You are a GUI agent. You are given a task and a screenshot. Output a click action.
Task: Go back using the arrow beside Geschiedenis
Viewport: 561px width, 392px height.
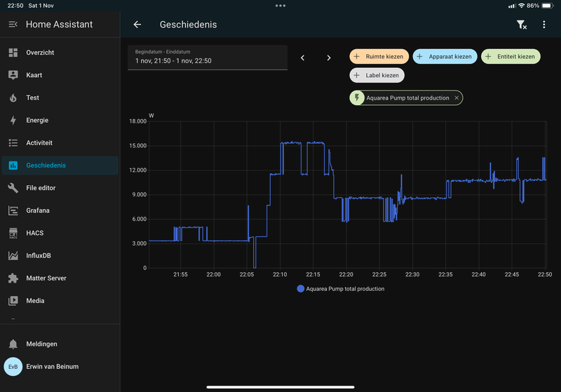coord(137,25)
